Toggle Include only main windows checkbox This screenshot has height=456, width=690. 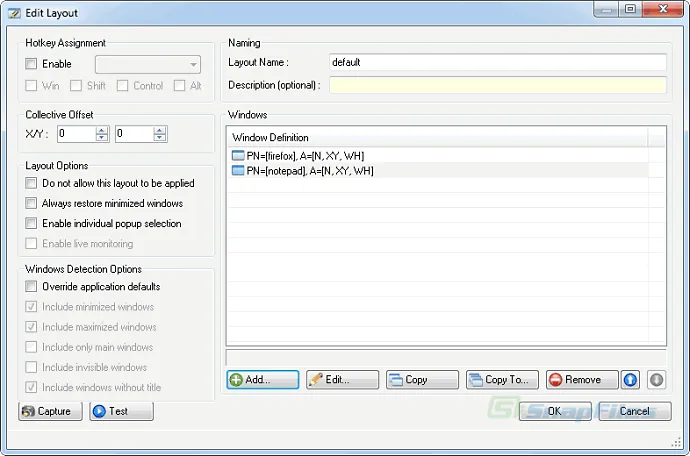pyautogui.click(x=31, y=347)
